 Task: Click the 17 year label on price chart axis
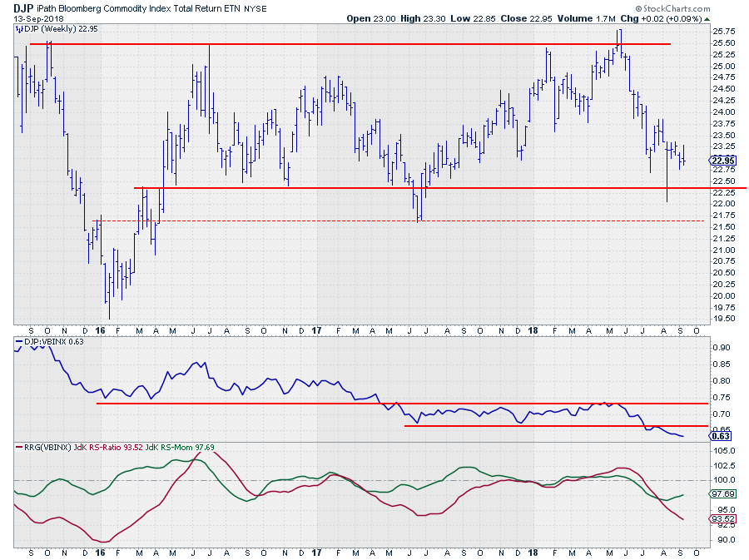click(x=316, y=330)
